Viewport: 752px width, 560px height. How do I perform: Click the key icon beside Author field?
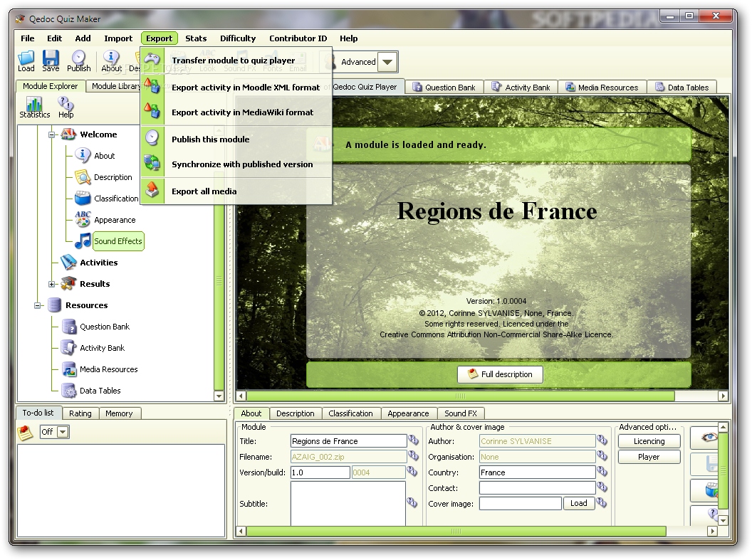point(602,439)
